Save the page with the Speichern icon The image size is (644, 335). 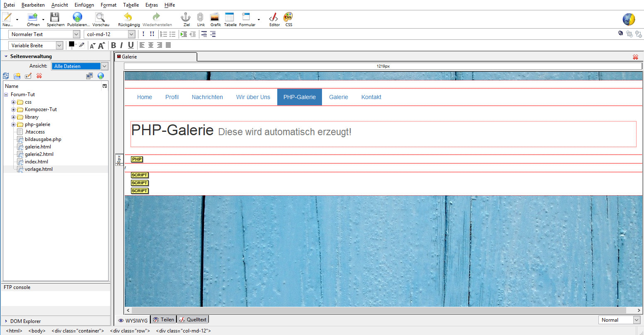pos(55,17)
